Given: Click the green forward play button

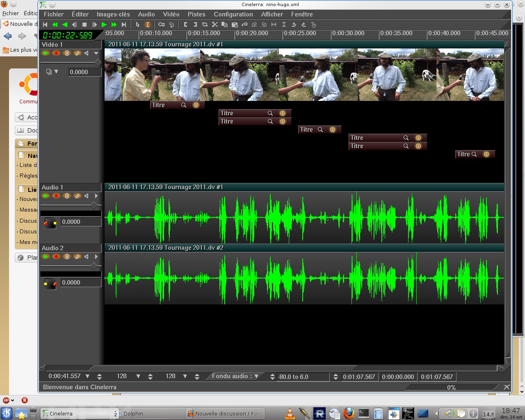Looking at the screenshot, I should (x=104, y=25).
